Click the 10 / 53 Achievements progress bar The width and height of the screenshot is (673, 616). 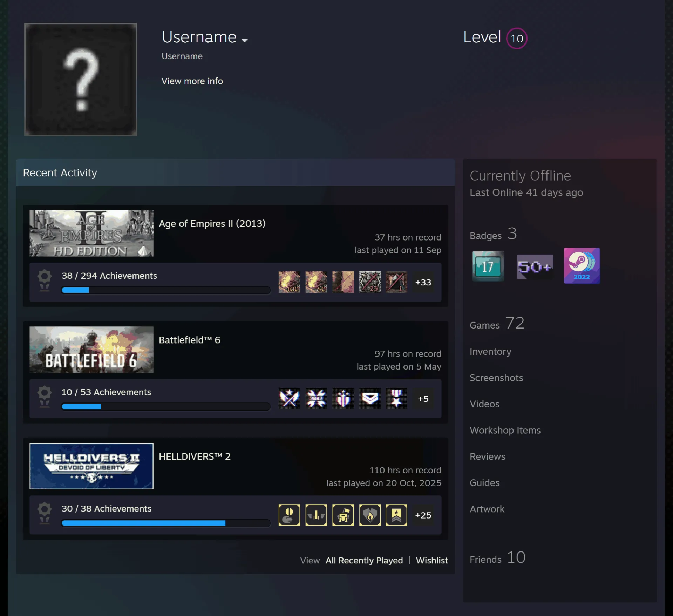[x=166, y=406]
